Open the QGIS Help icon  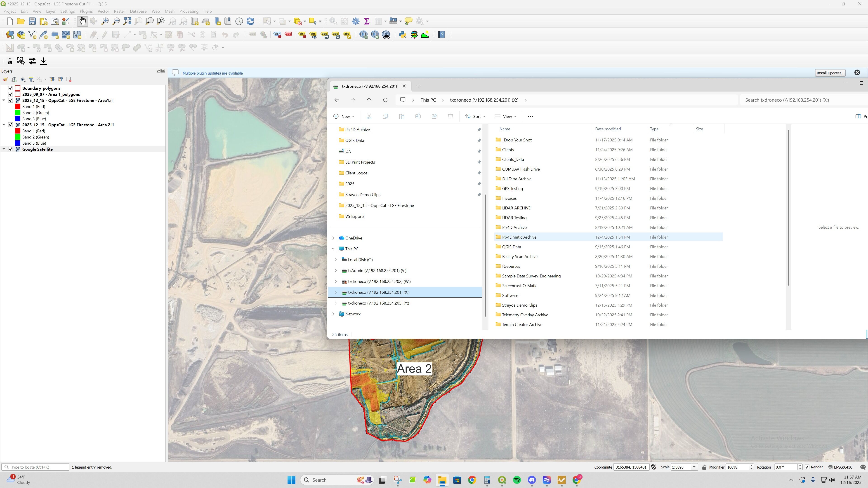441,35
